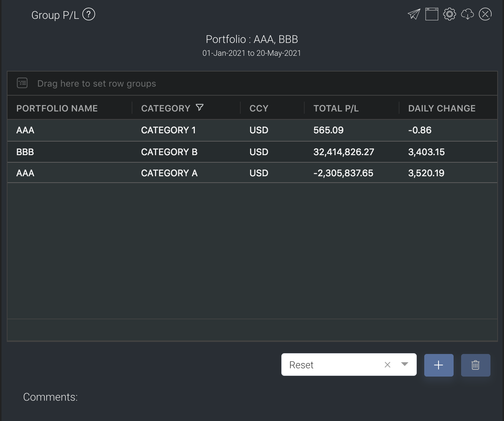Sort by the Category column header
504x421 pixels.
166,108
